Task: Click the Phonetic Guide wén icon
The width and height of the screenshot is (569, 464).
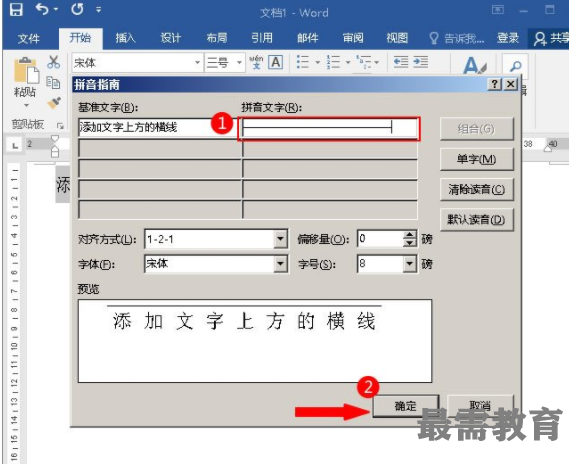Action: 256,62
